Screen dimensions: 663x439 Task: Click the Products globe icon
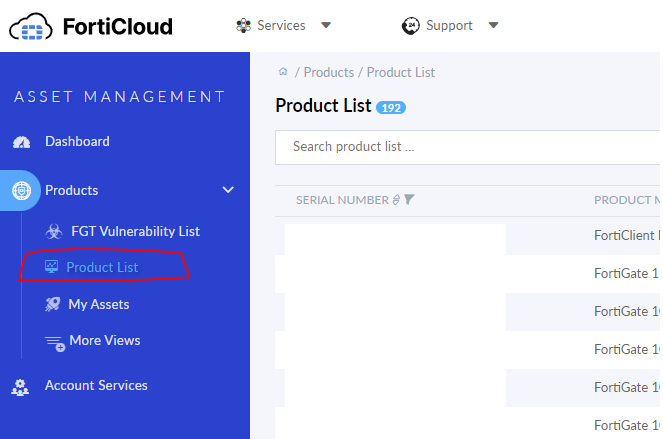[x=21, y=190]
